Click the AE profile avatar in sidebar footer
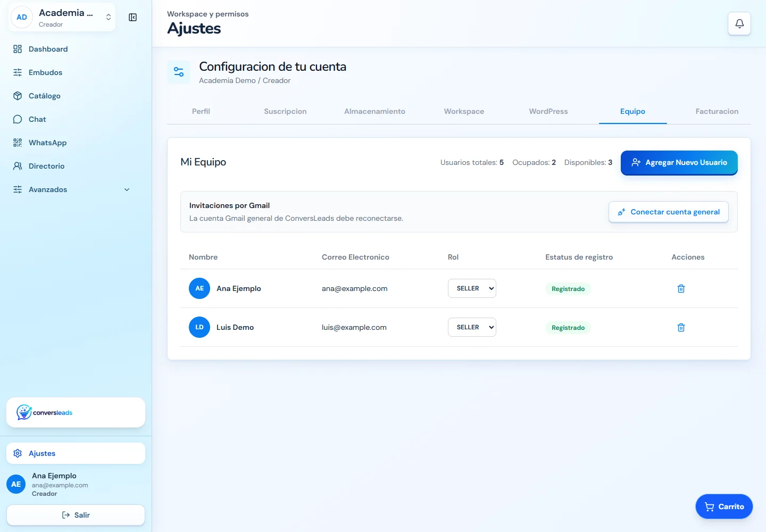766x532 pixels. coord(16,484)
